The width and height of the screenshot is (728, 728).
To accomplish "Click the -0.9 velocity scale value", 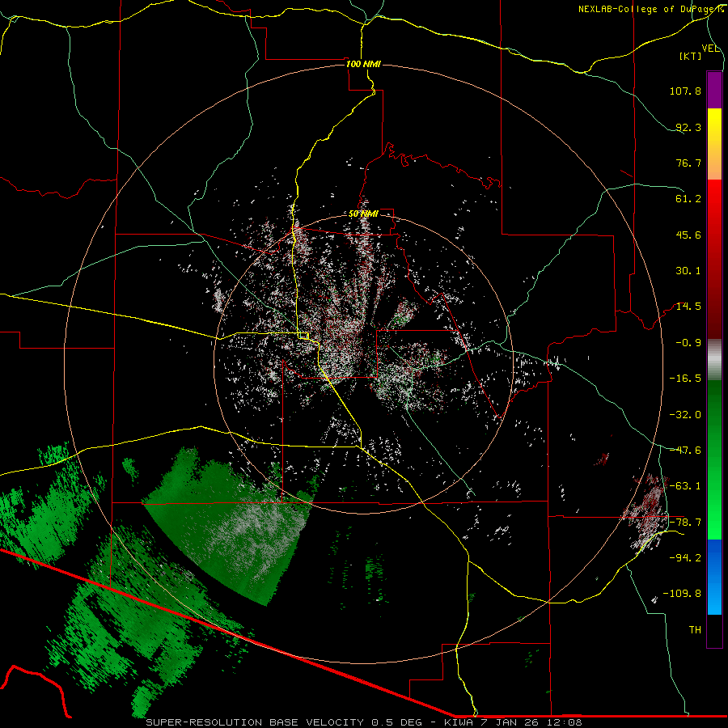I will pyautogui.click(x=688, y=343).
